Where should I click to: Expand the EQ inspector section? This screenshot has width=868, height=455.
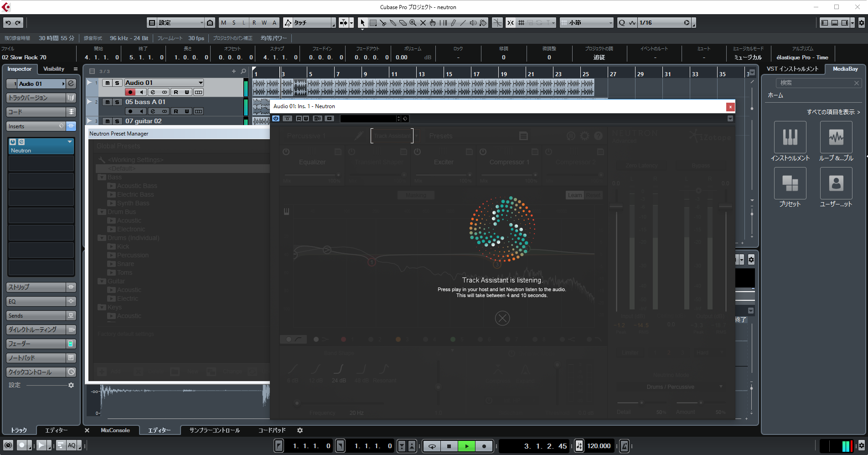pyautogui.click(x=36, y=301)
